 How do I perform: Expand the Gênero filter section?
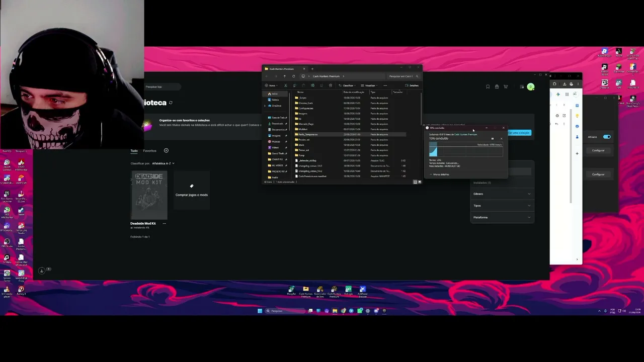coord(502,194)
